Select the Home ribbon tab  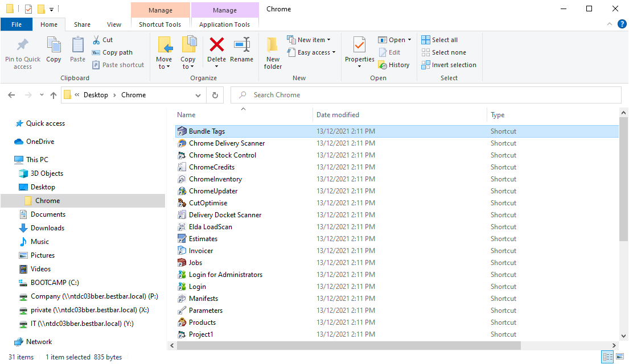tap(49, 24)
